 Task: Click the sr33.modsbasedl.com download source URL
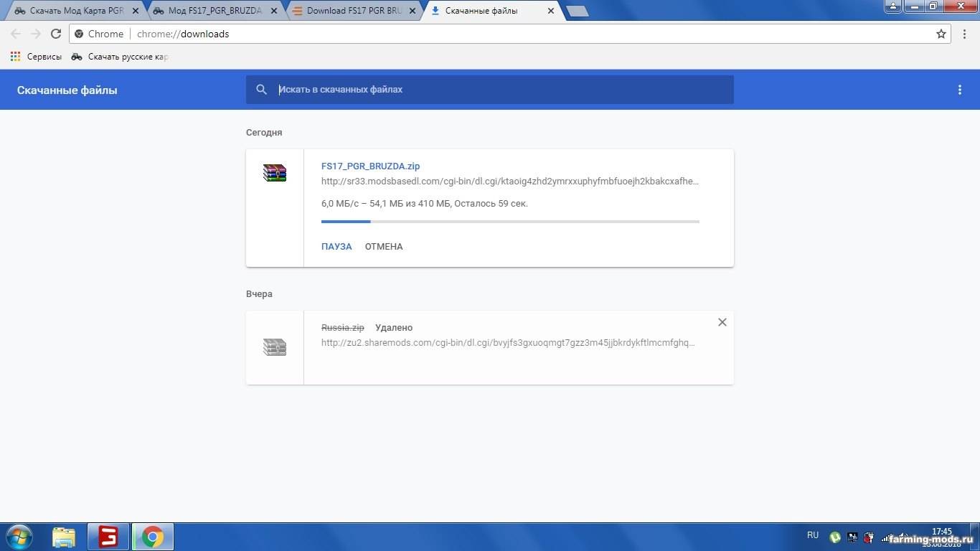pyautogui.click(x=509, y=182)
